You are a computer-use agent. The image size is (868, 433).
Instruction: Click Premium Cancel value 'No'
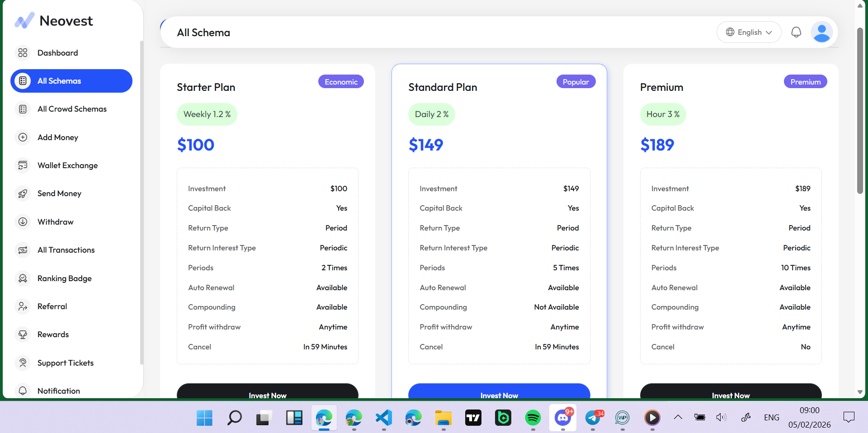(806, 347)
